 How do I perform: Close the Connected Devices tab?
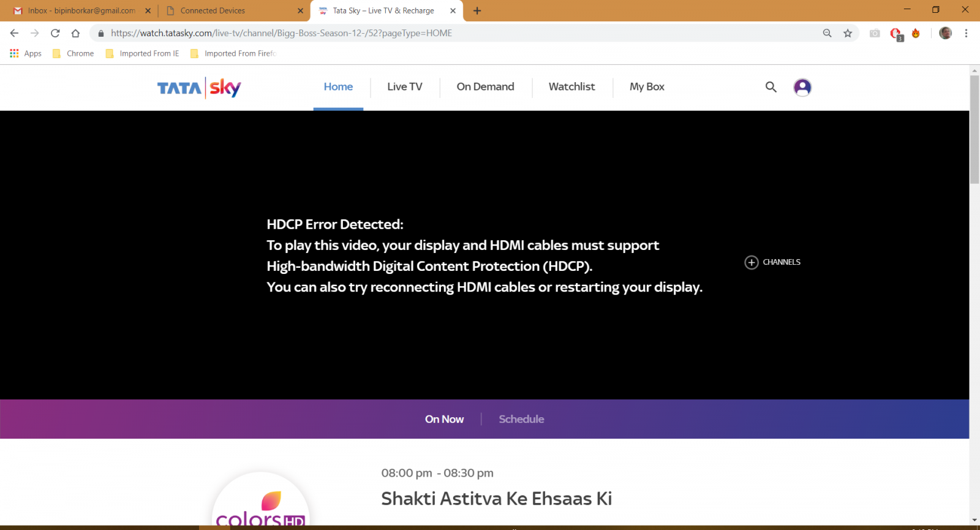click(300, 10)
